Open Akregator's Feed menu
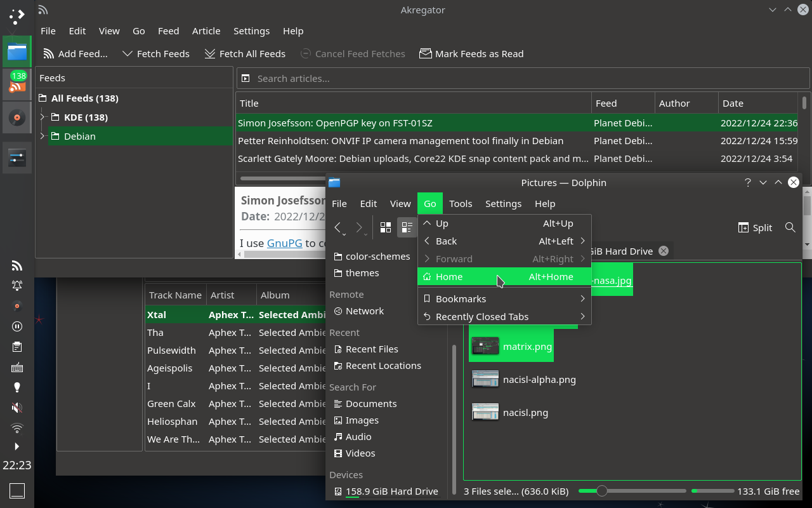 click(168, 31)
